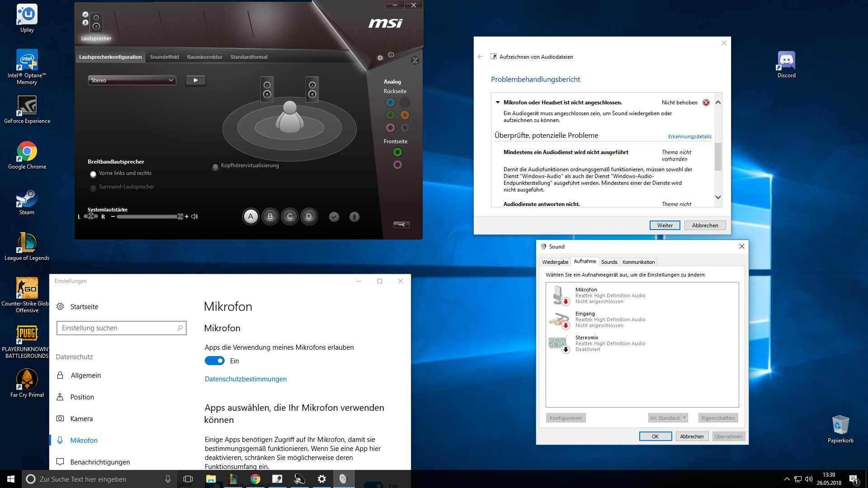Select the Vorne links und rechts option
Image resolution: width=868 pixels, height=488 pixels.
pos(93,174)
